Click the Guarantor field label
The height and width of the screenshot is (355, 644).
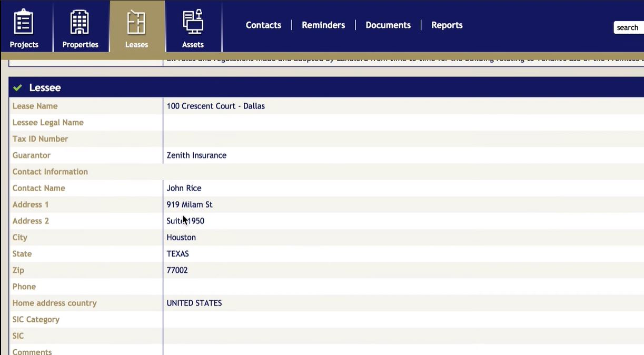coord(32,155)
